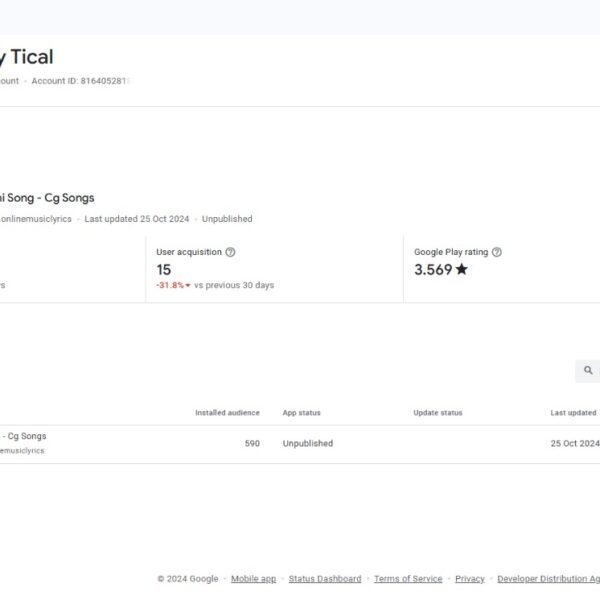Click the star icon beside rating 3.569
Image resolution: width=600 pixels, height=600 pixels.
[461, 269]
